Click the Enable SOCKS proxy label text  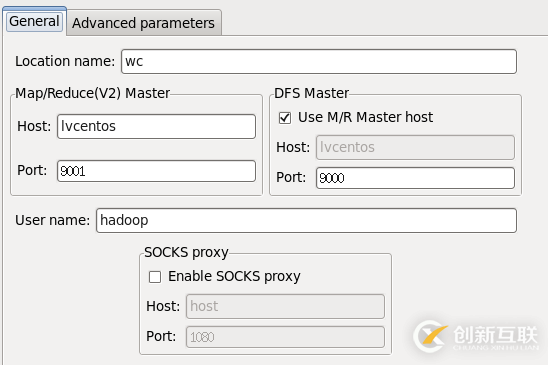tap(234, 277)
